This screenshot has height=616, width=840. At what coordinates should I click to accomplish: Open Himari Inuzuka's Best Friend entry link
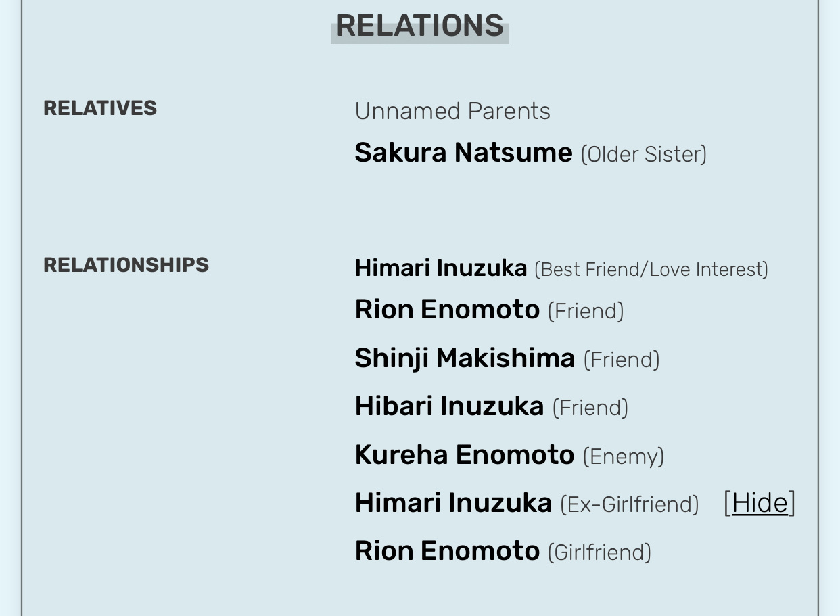pos(440,268)
